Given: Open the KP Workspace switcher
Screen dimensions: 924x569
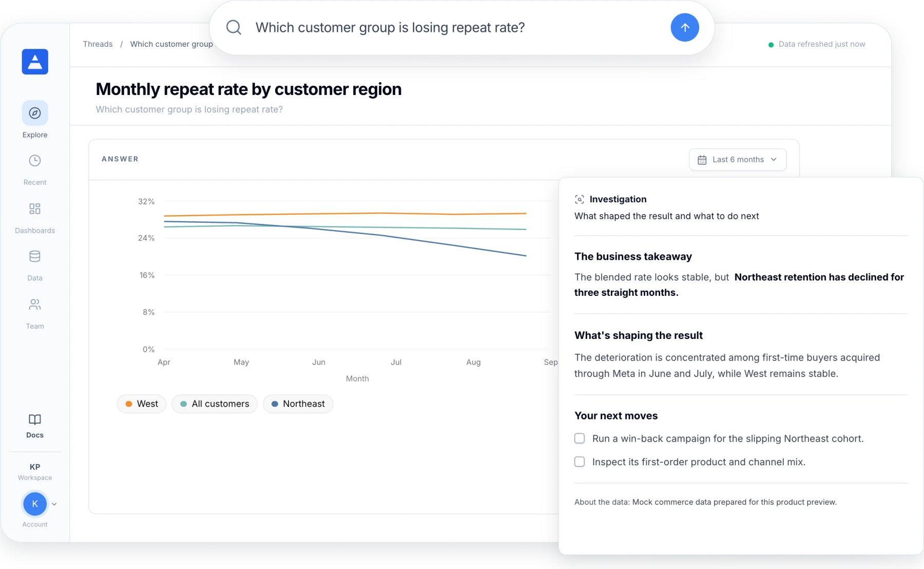Looking at the screenshot, I should pyautogui.click(x=35, y=471).
